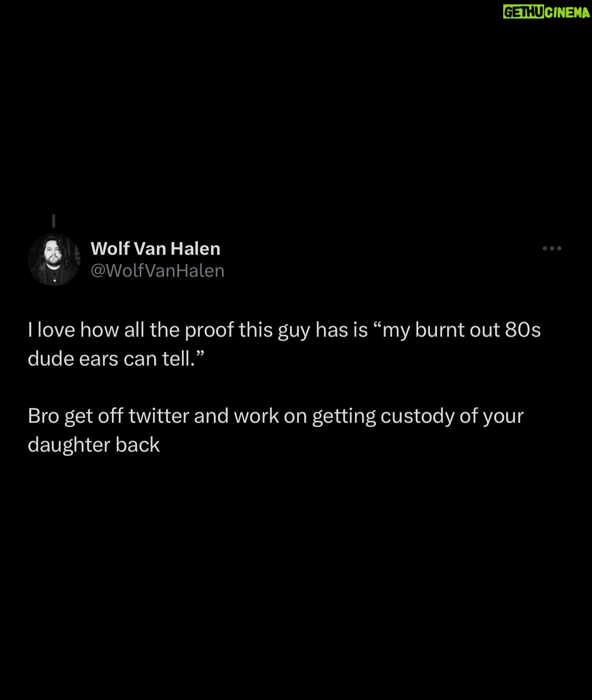Click the phrase 'dude ears can tell.'
The height and width of the screenshot is (700, 592).
[x=116, y=359]
